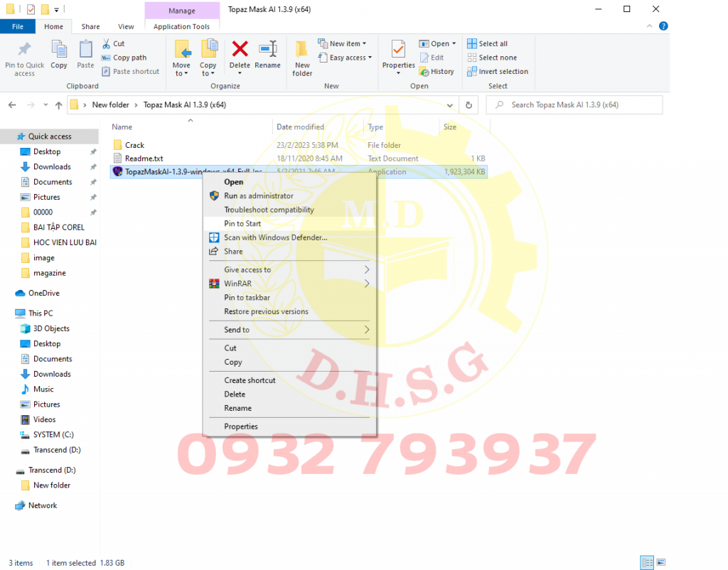Select OneDrive in navigation pane
728x570 pixels.
coord(43,294)
